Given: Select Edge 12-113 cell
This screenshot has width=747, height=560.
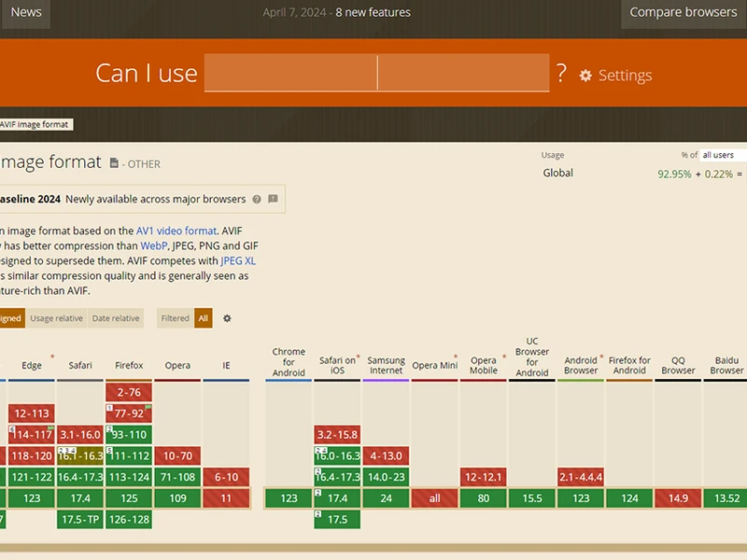Looking at the screenshot, I should point(32,413).
